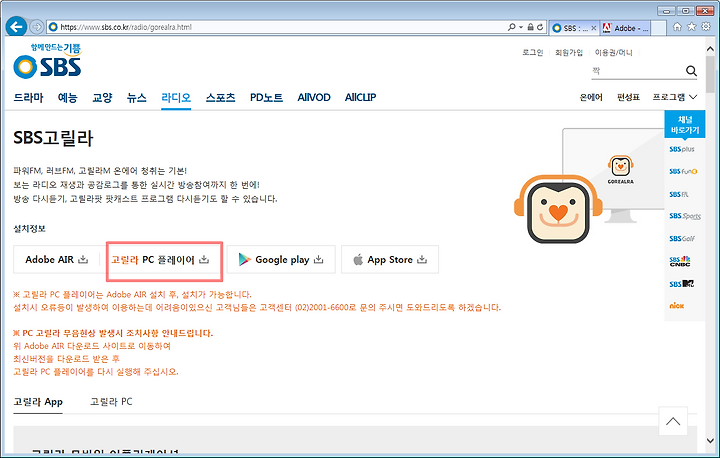Expand the 프로그램 dropdown
The image size is (720, 458).
(675, 97)
